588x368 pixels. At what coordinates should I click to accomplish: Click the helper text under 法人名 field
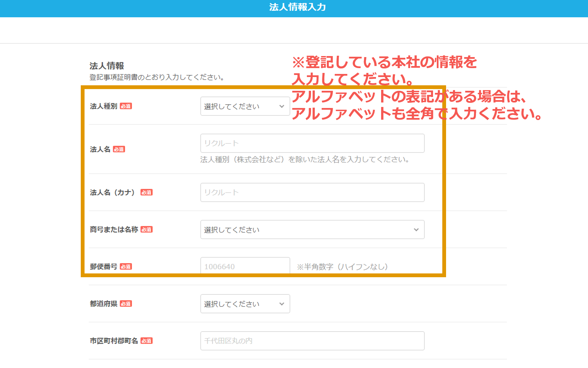tap(304, 160)
